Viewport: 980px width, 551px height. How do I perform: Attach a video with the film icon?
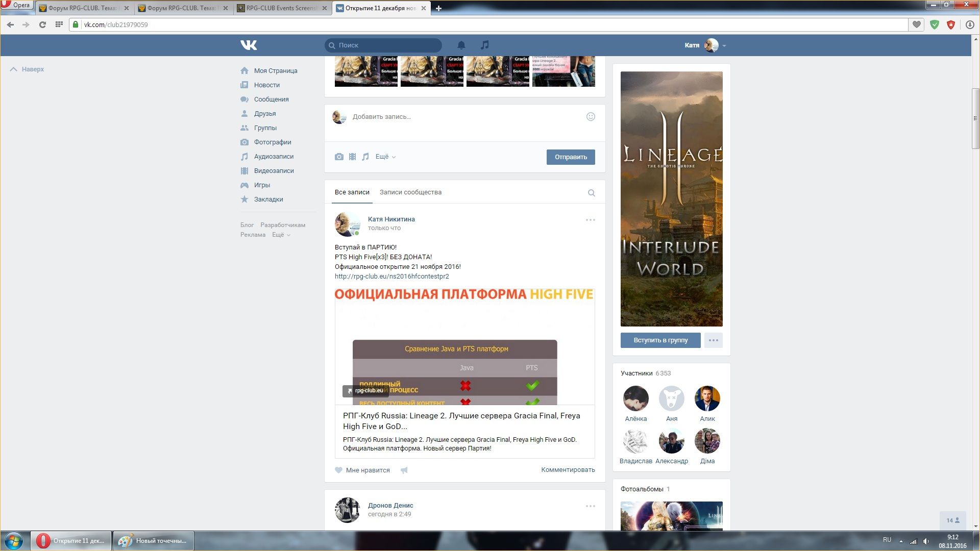[x=352, y=157]
